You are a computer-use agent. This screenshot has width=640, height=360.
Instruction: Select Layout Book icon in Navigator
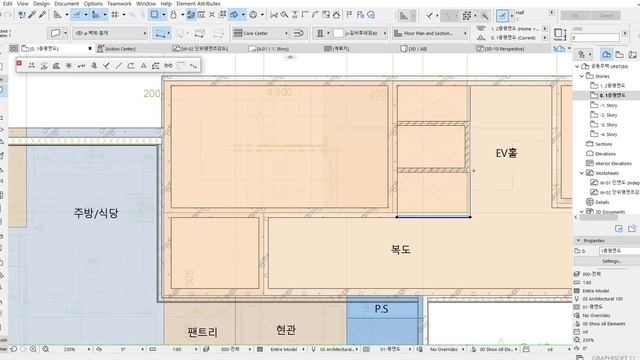click(x=633, y=54)
